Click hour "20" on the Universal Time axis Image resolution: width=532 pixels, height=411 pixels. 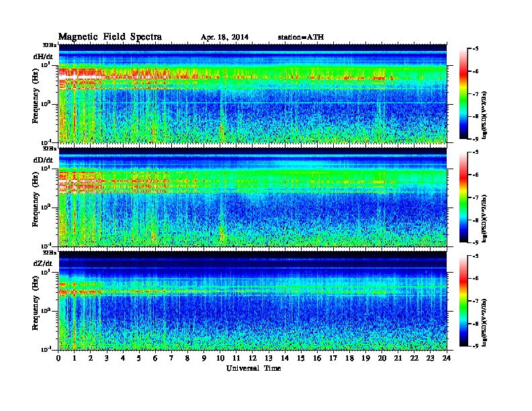[x=382, y=358]
